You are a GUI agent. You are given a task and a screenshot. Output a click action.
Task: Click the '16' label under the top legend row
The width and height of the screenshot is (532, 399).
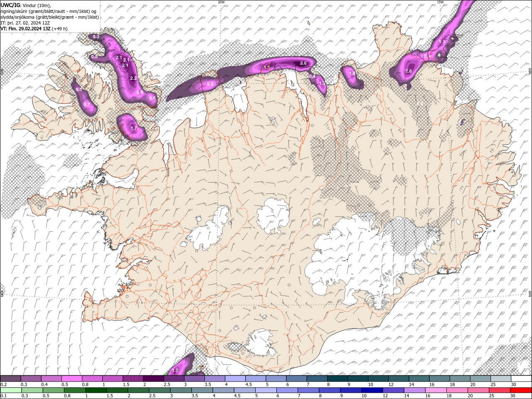click(432, 384)
